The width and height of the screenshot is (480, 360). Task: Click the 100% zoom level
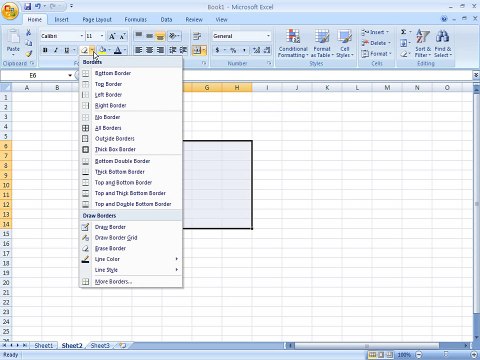(404, 355)
